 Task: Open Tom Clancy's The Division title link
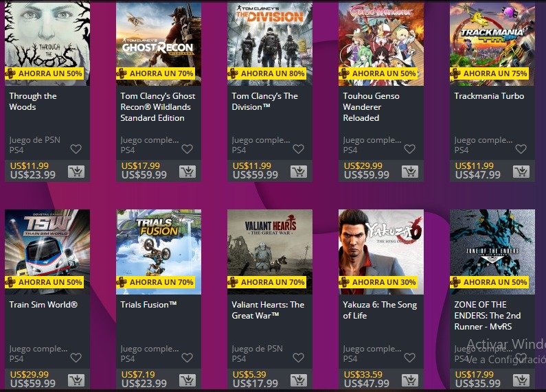click(264, 102)
